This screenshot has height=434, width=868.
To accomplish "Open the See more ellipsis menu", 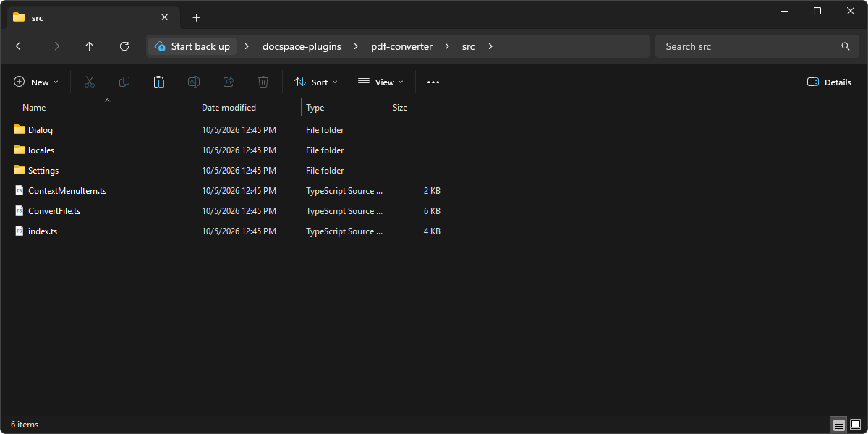I will pyautogui.click(x=433, y=82).
